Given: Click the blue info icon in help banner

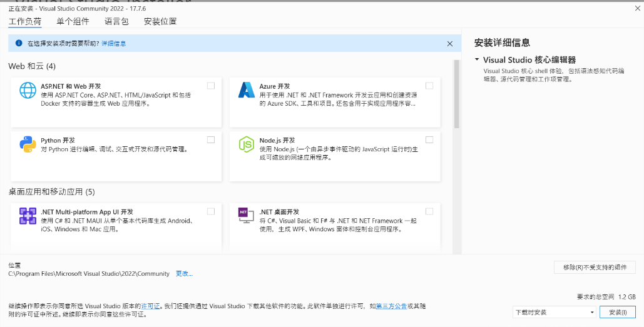Looking at the screenshot, I should coord(19,43).
